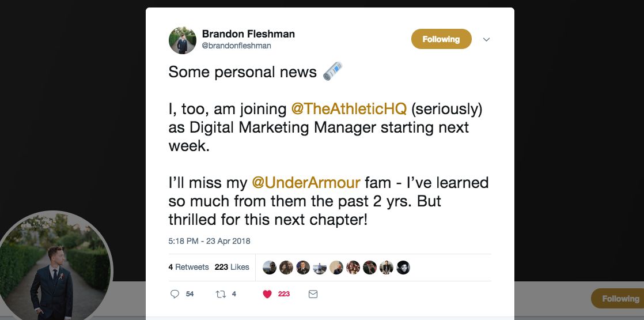
Task: Click the middle (fifth) liker avatar
Action: [x=336, y=268]
